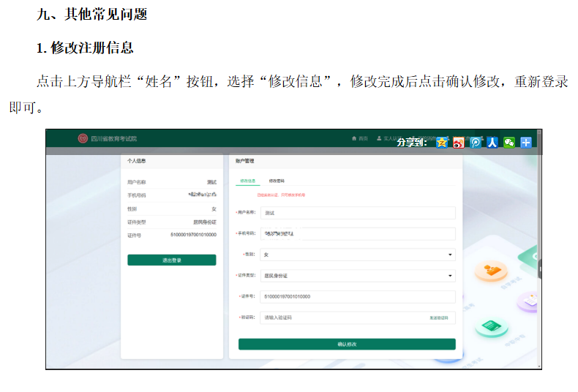Screen dimensions: 578x392
Task: Click 发送验证码 to send verification code
Action: [438, 318]
